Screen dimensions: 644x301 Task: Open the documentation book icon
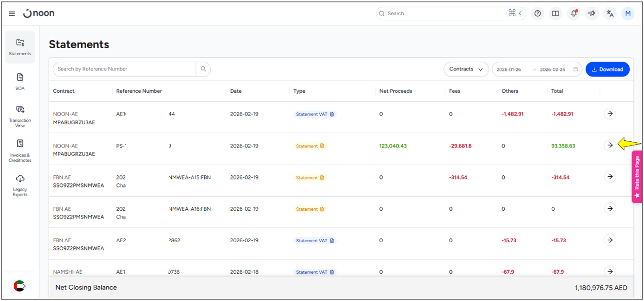[555, 14]
